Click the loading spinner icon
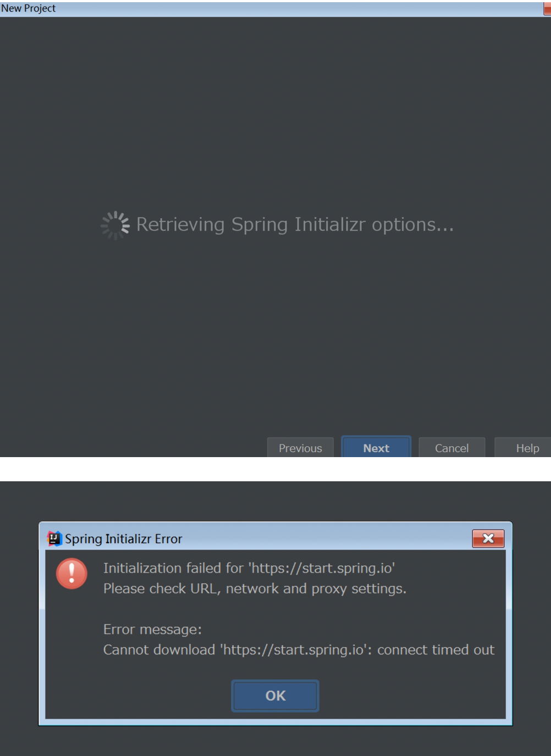The height and width of the screenshot is (756, 551). coord(115,225)
